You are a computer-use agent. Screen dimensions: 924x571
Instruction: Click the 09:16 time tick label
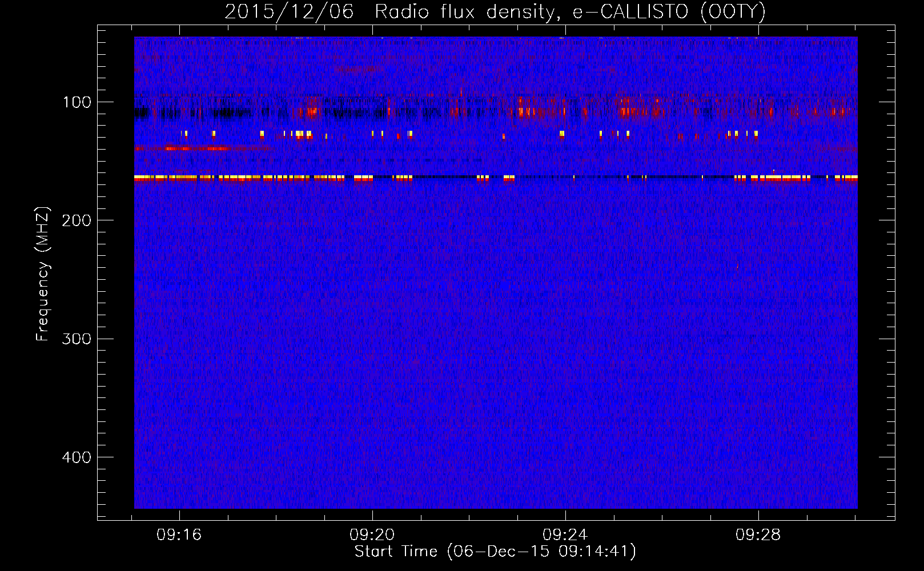pos(179,535)
